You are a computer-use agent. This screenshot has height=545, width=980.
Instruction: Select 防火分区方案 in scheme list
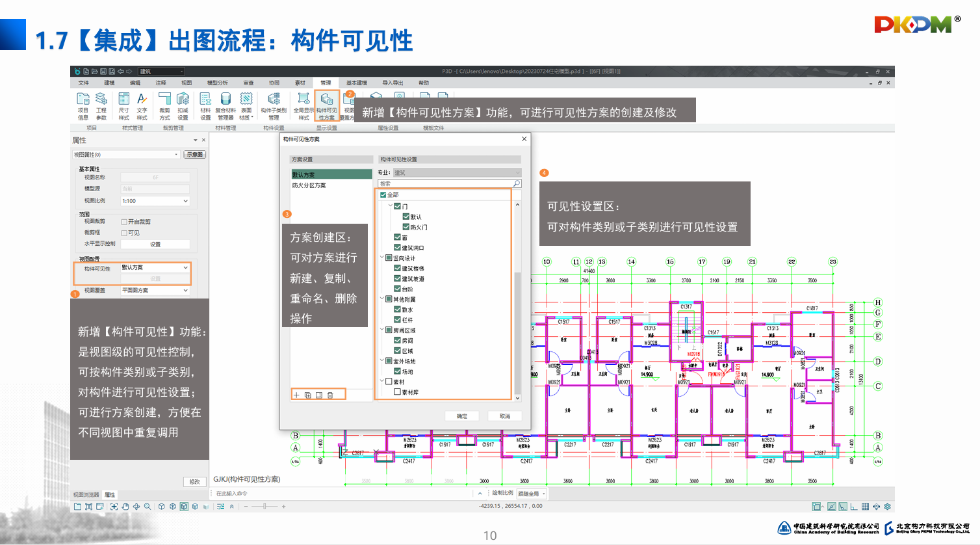click(x=309, y=185)
